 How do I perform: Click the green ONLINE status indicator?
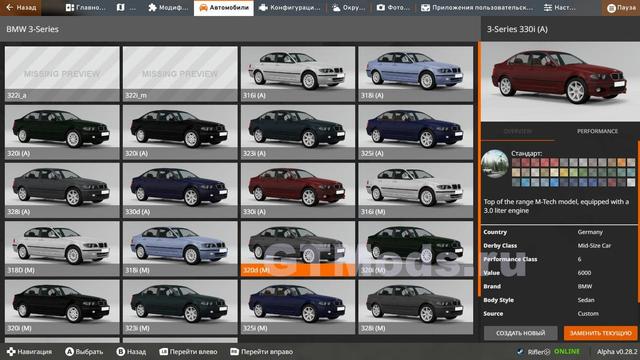click(x=567, y=351)
